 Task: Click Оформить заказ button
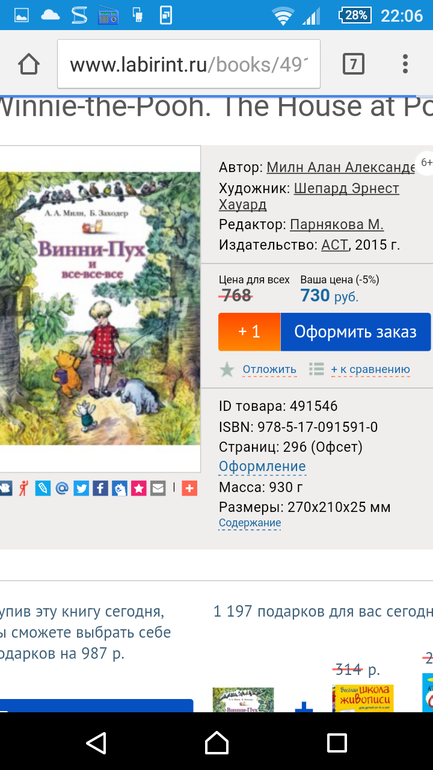coord(355,332)
